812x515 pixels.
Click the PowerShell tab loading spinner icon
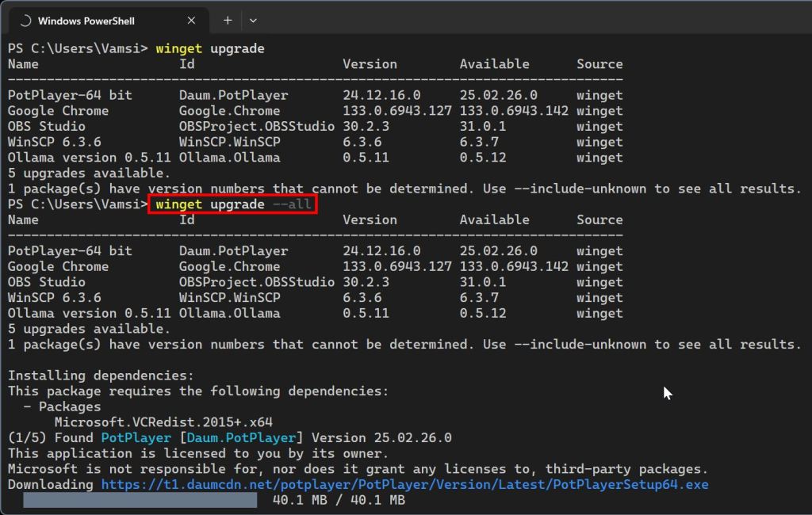pos(25,21)
